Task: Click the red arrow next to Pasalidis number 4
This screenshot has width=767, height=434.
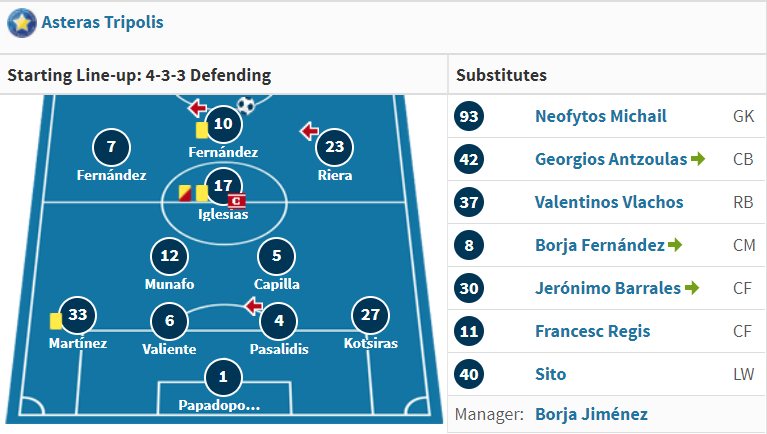Action: [x=254, y=306]
